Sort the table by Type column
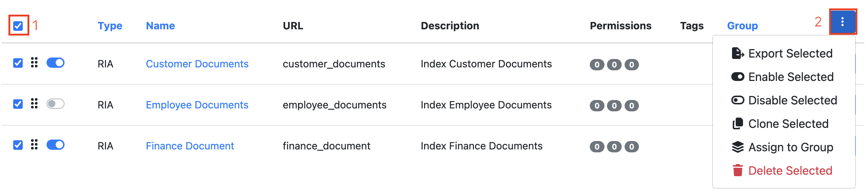This screenshot has width=868, height=189. (x=110, y=26)
